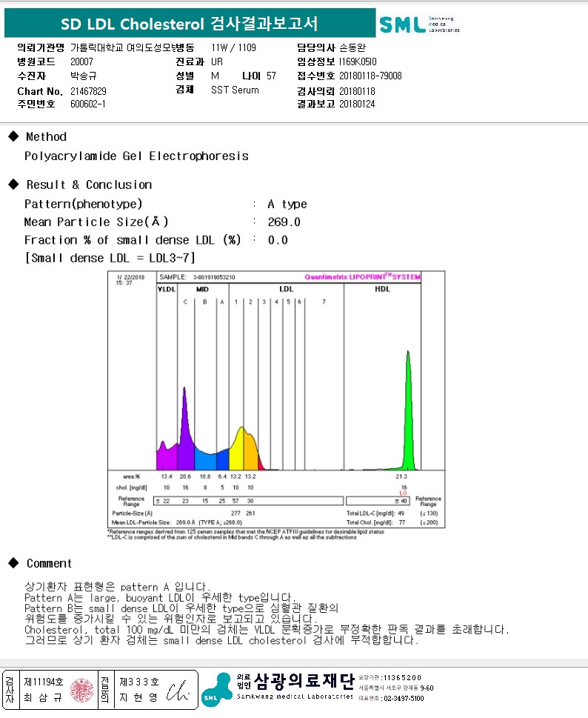The width and height of the screenshot is (588, 718).
Task: Click the comment line starting 'Pattern B는 small dense'
Action: pyautogui.click(x=181, y=608)
